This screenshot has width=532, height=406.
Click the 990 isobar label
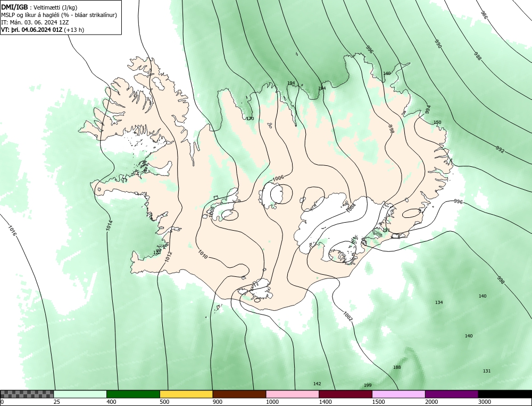(438, 44)
